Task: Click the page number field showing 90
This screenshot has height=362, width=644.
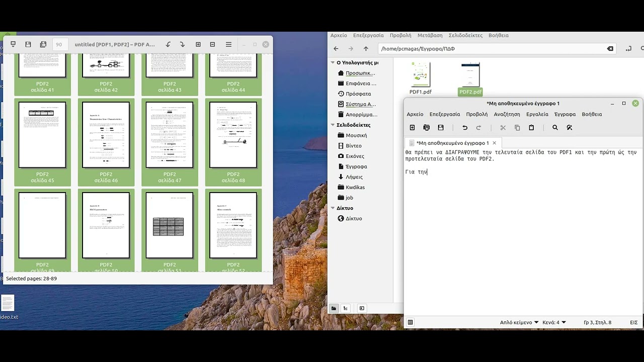Action: (x=60, y=44)
